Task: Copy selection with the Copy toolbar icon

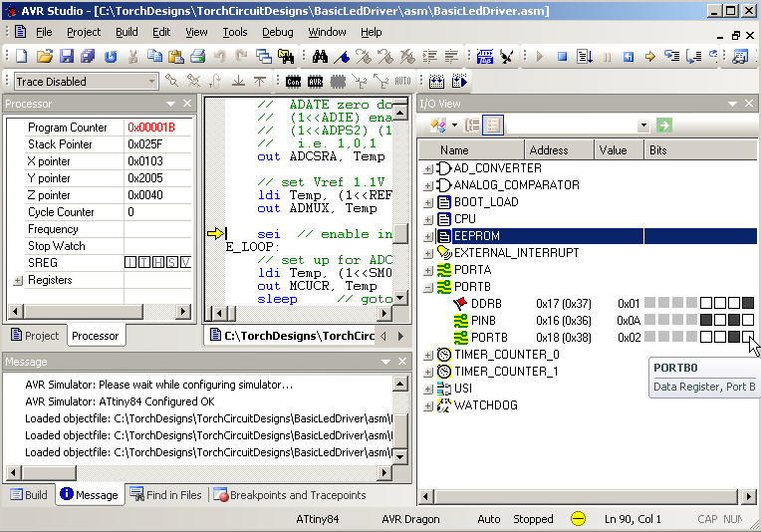Action: [x=154, y=57]
